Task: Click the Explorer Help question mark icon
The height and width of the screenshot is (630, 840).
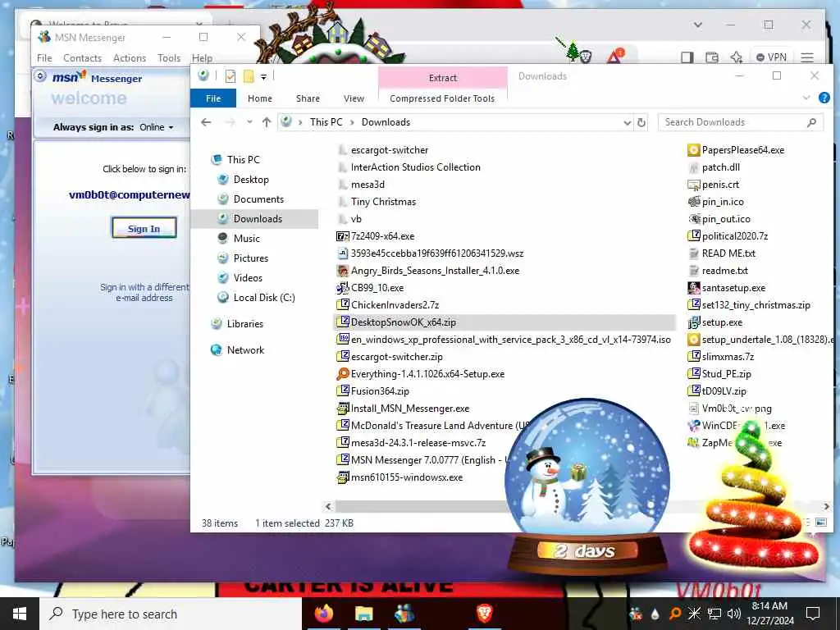Action: [x=824, y=98]
